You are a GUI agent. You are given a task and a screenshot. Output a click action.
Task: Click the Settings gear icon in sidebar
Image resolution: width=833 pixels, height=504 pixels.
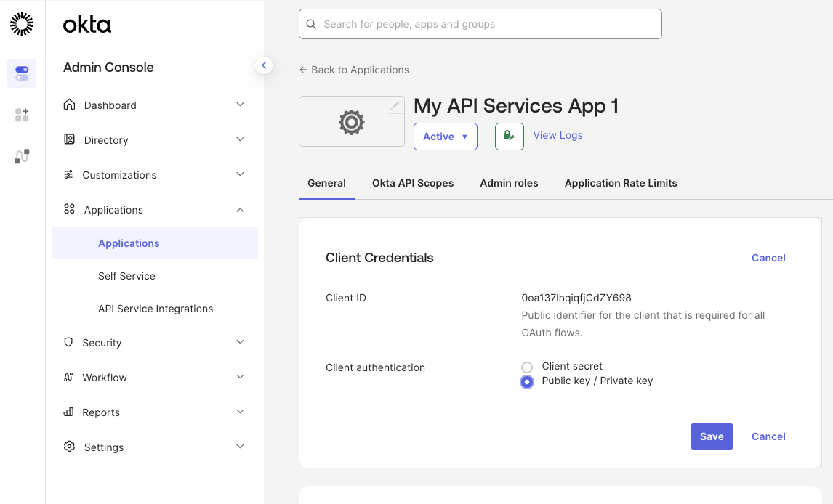coord(69,446)
